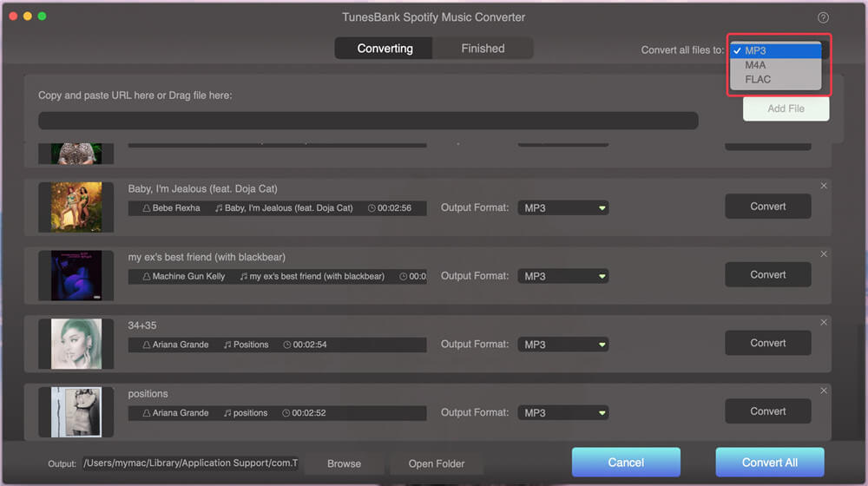Remove the Baby, I'm Jealous track with X

[824, 186]
